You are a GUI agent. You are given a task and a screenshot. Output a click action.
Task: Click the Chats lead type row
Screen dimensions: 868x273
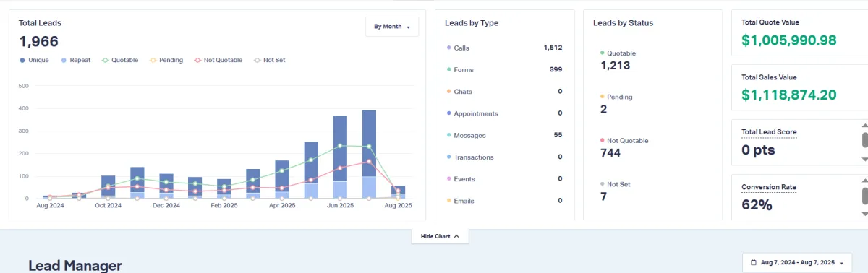(x=505, y=92)
